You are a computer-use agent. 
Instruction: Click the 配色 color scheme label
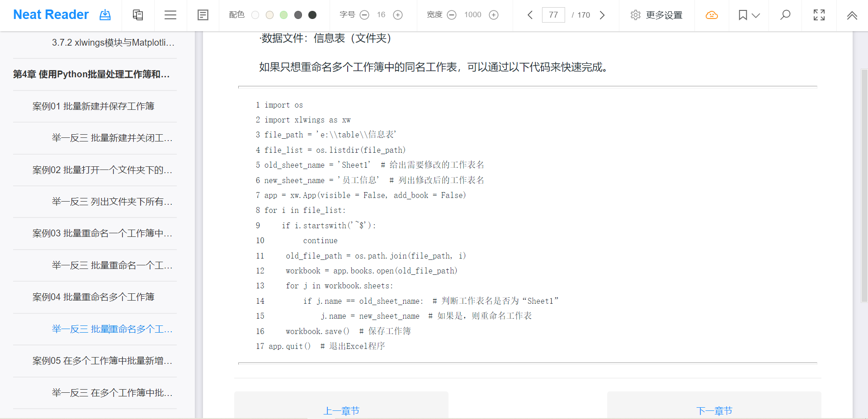(x=237, y=15)
